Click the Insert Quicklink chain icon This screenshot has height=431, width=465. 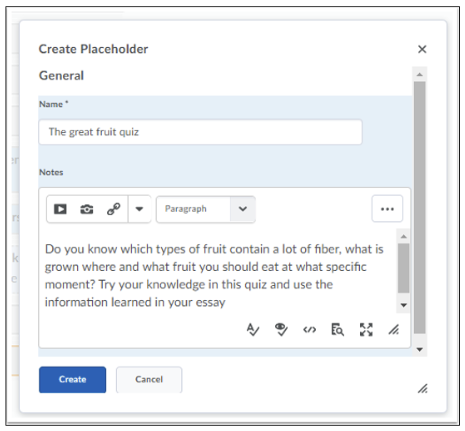pyautogui.click(x=114, y=209)
